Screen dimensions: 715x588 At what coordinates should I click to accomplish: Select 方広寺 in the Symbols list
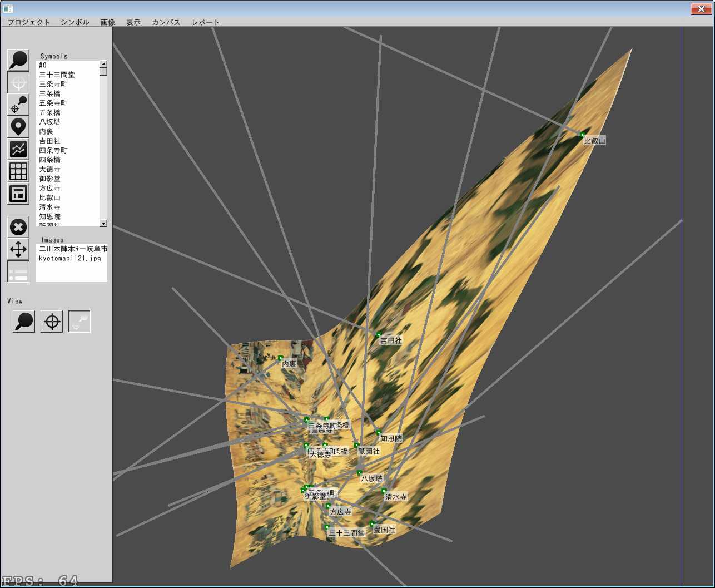click(68, 188)
